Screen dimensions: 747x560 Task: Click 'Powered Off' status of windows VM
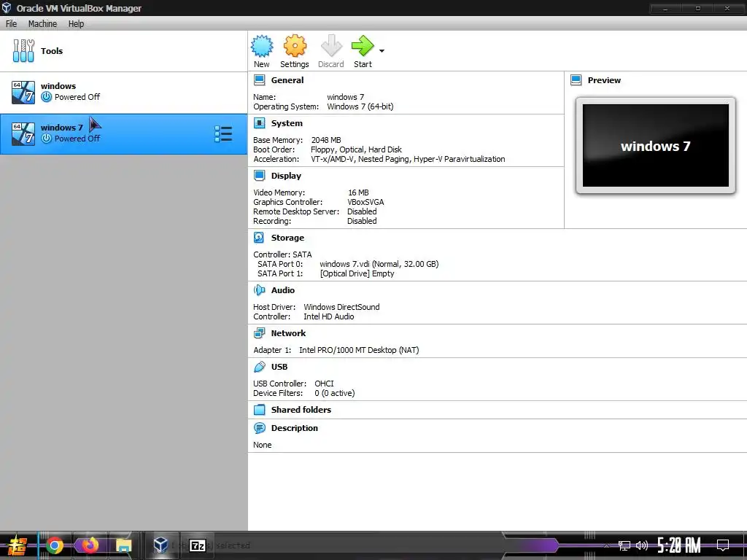pyautogui.click(x=77, y=97)
